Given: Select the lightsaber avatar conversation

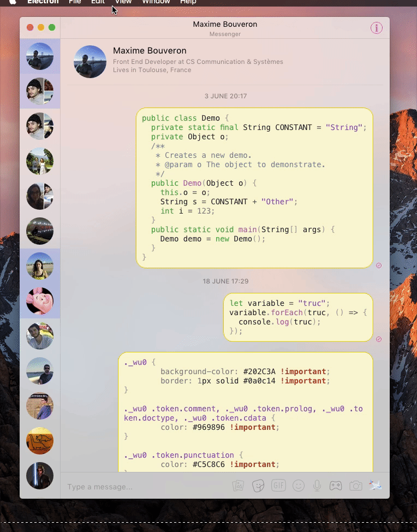Looking at the screenshot, I should coord(40,476).
